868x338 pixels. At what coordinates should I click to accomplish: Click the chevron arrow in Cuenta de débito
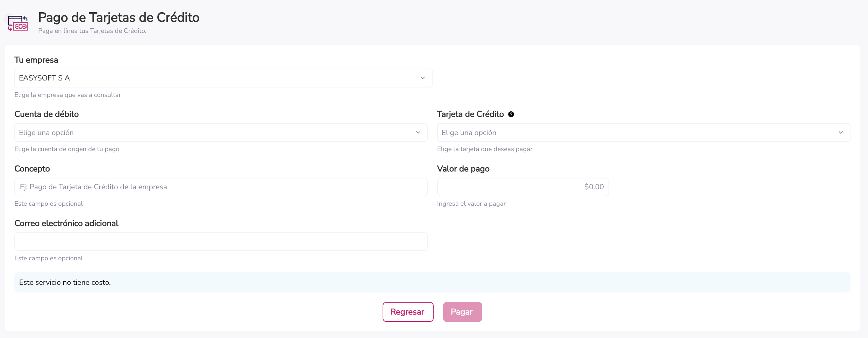pyautogui.click(x=418, y=133)
